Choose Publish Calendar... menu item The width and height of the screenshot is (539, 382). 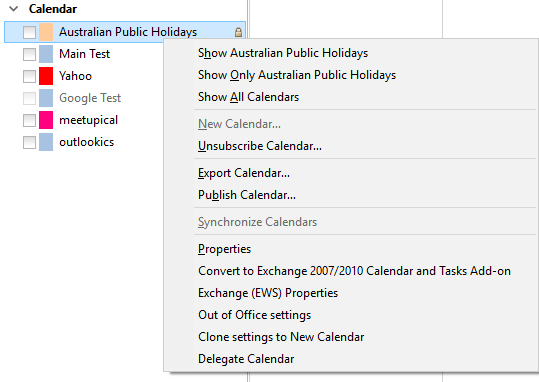click(247, 195)
